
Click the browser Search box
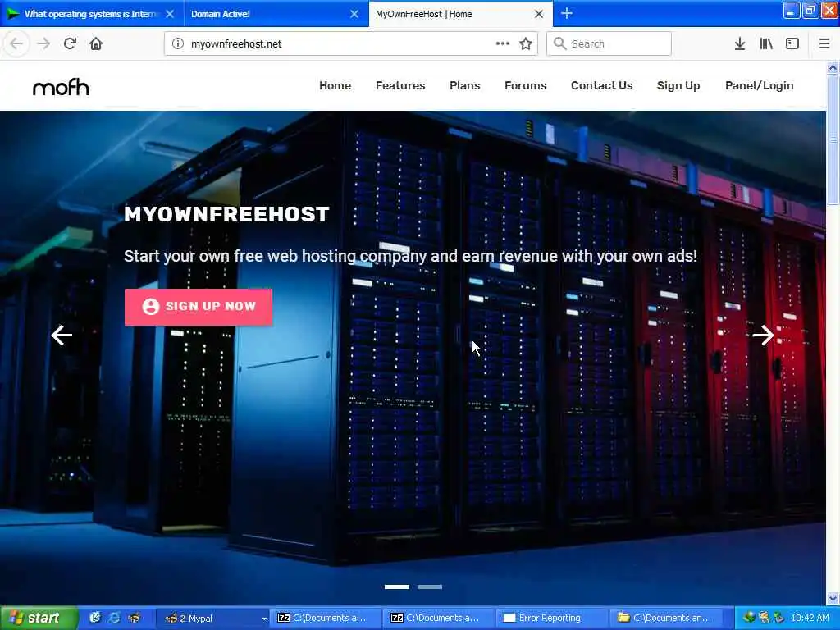point(609,44)
